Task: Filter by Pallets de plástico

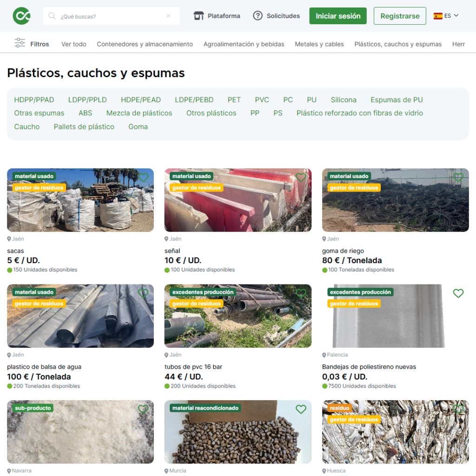Action: pyautogui.click(x=84, y=127)
